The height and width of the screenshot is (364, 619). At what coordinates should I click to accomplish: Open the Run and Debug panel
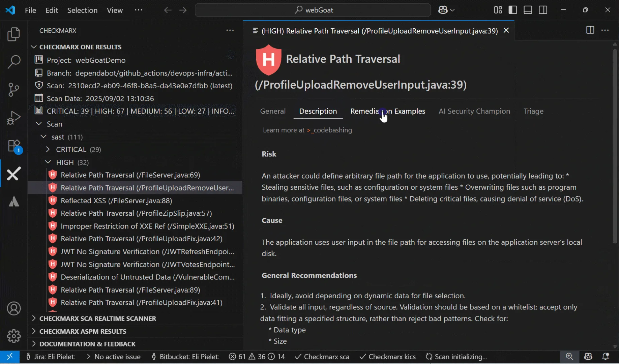coord(13,117)
